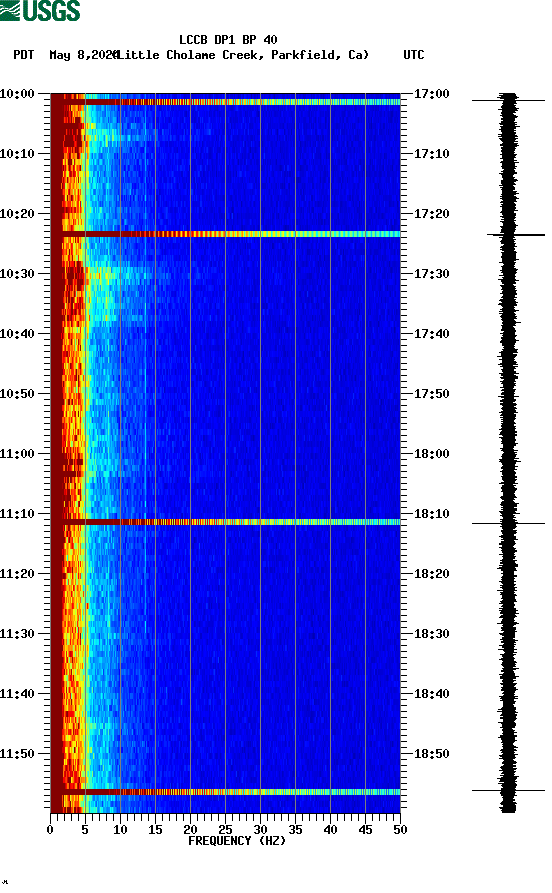Click the '0' frequency axis tick label
Viewport: 552px width, 893px height.
(x=50, y=830)
